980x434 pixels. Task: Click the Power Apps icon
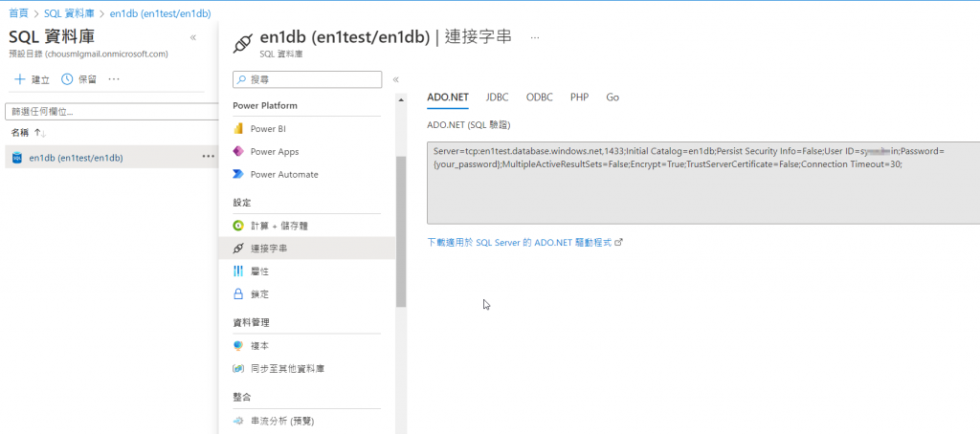238,152
